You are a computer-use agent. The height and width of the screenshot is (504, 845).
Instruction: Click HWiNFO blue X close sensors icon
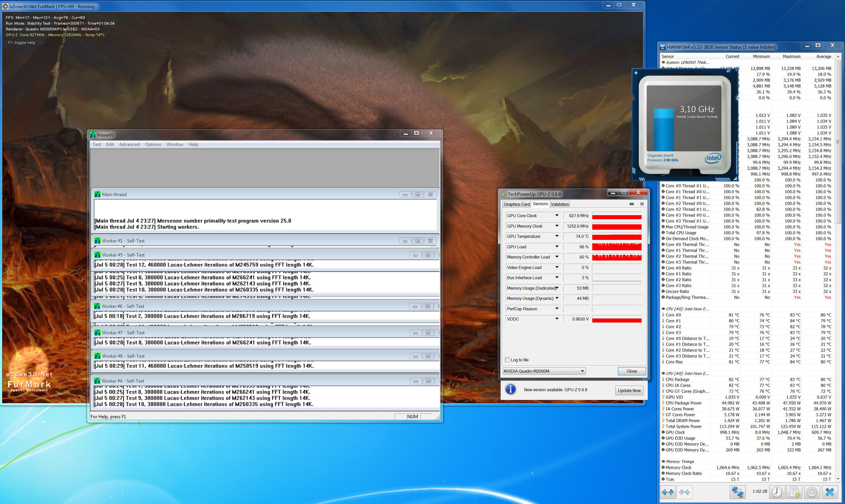pyautogui.click(x=830, y=492)
